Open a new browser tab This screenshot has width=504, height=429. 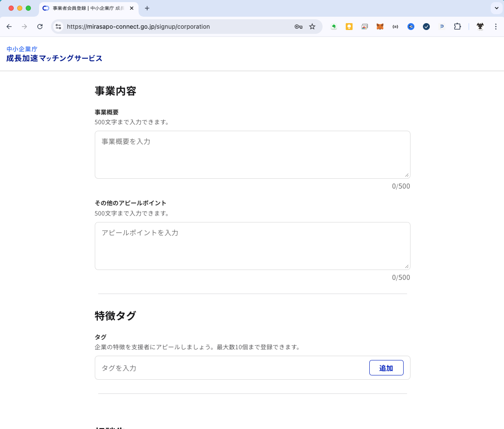(147, 8)
